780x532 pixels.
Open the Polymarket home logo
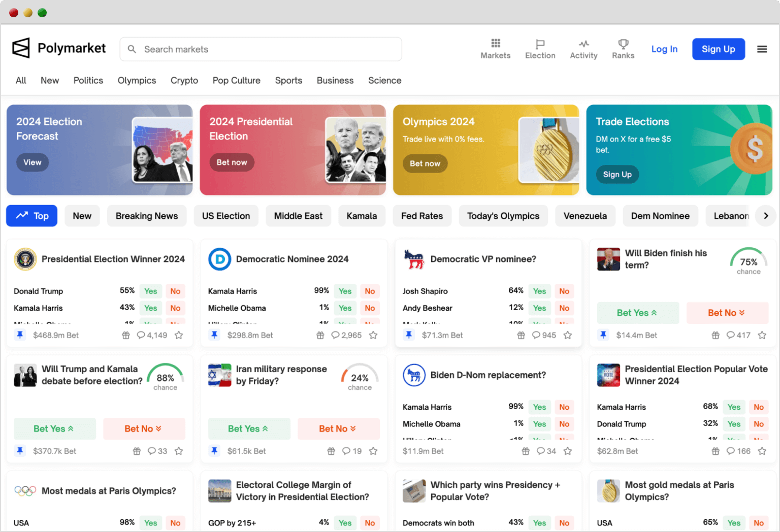click(x=59, y=49)
